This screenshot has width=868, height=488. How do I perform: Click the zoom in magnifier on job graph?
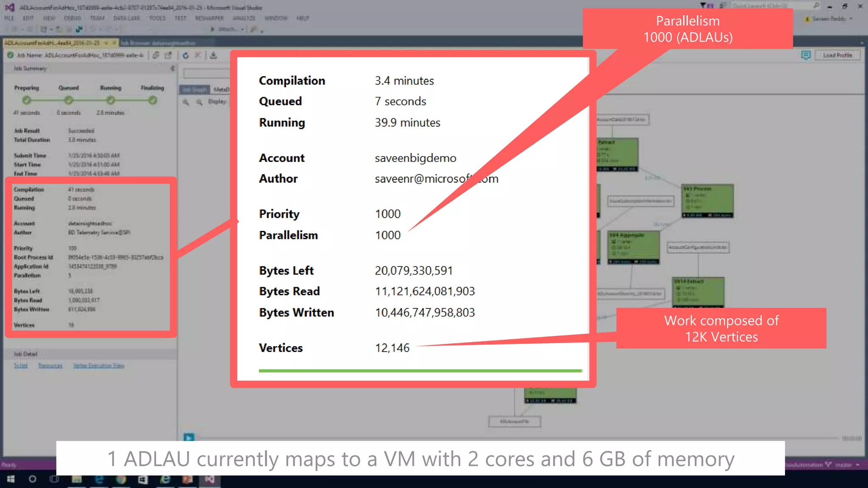(x=186, y=102)
